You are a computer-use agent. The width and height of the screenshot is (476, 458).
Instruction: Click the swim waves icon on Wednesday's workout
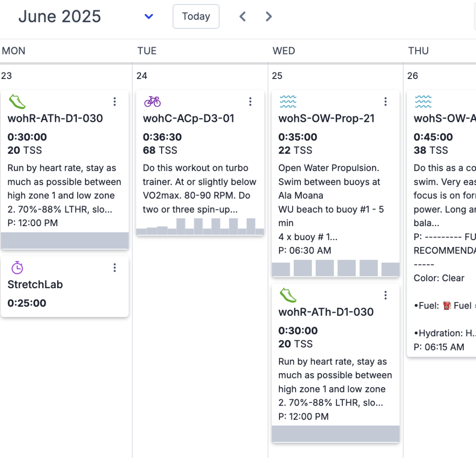tap(288, 102)
